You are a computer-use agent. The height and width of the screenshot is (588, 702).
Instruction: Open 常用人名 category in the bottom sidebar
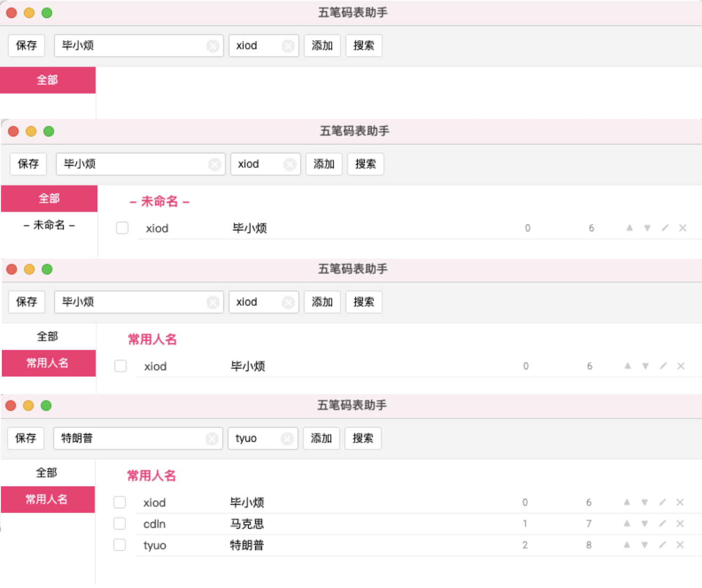click(x=47, y=499)
